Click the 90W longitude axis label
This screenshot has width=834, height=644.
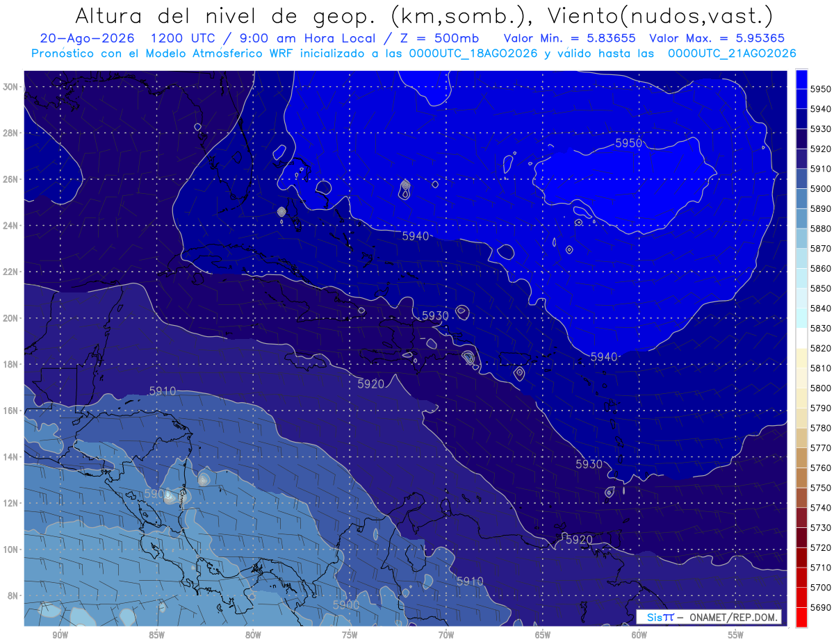(60, 636)
